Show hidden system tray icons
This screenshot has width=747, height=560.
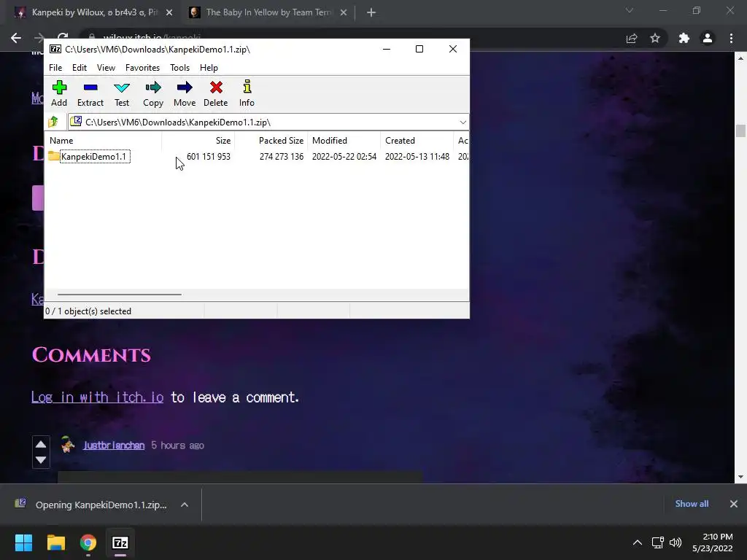pos(638,542)
